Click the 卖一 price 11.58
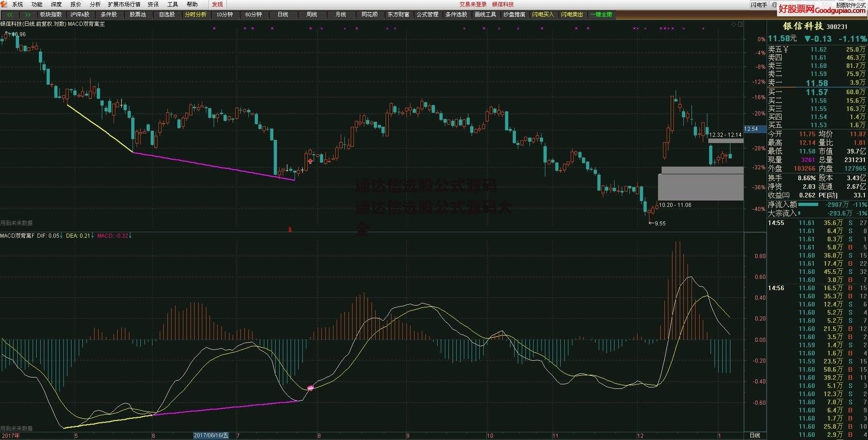The height and width of the screenshot is (440, 868). click(x=817, y=83)
